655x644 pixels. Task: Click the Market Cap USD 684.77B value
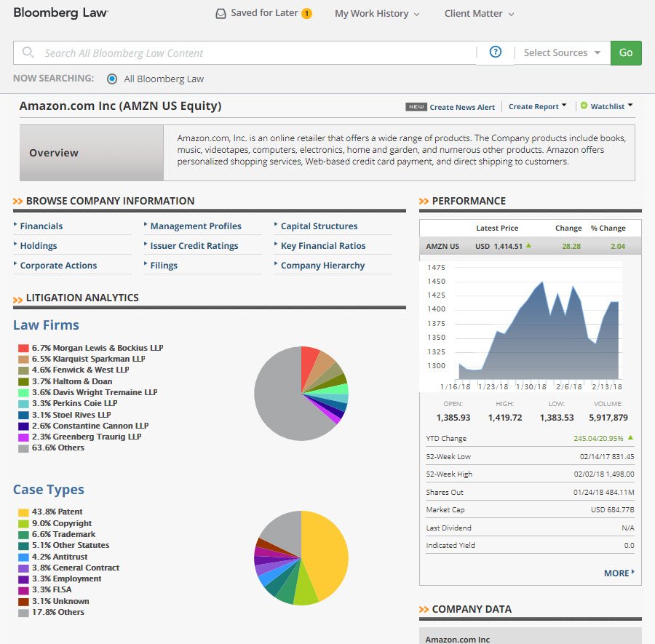coord(612,509)
